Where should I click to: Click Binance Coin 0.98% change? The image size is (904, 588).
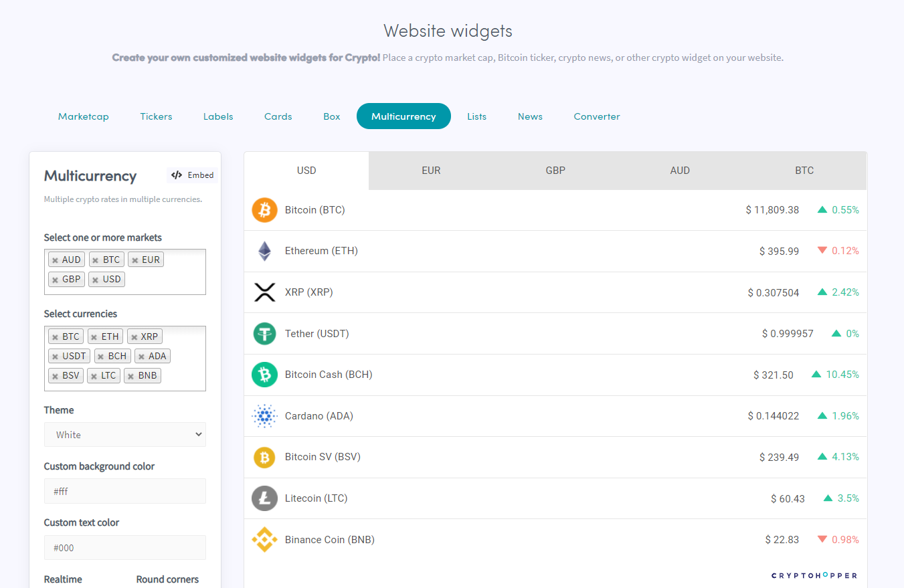[846, 539]
